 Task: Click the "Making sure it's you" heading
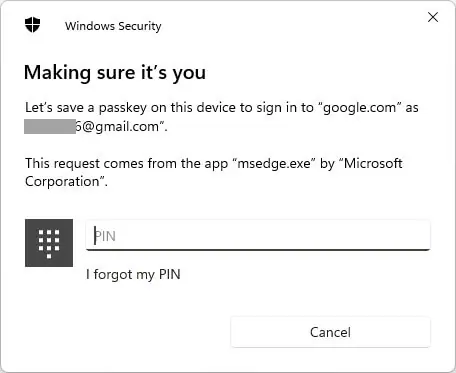tap(115, 73)
